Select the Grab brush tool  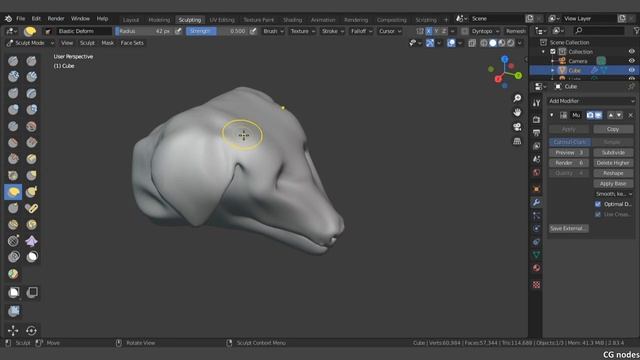[31, 175]
